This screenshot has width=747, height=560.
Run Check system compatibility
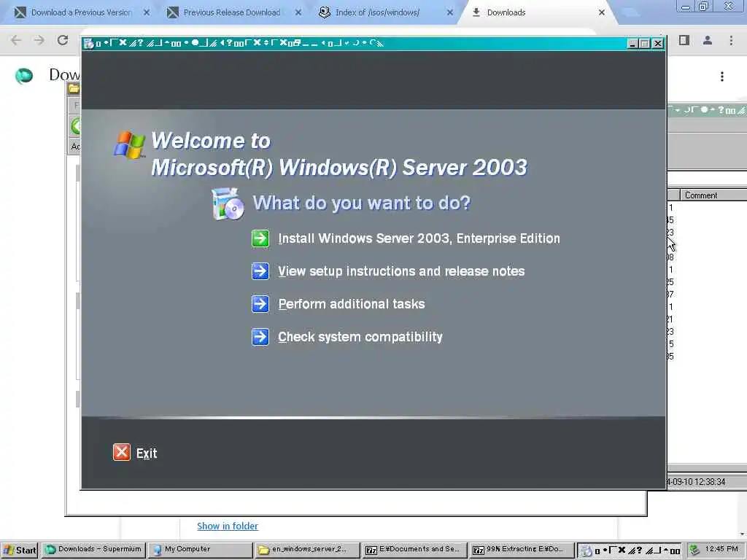pyautogui.click(x=360, y=337)
